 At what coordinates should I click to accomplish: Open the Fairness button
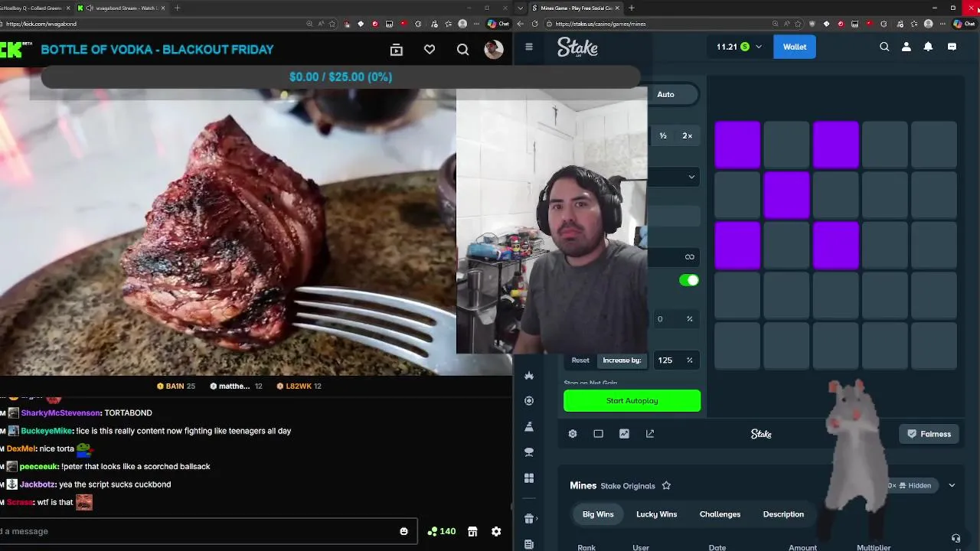pos(929,434)
